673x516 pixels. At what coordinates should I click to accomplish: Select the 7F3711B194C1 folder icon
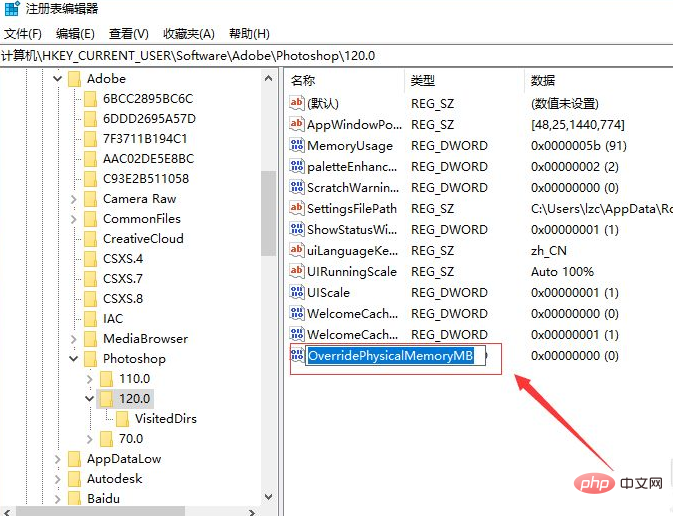[91, 139]
